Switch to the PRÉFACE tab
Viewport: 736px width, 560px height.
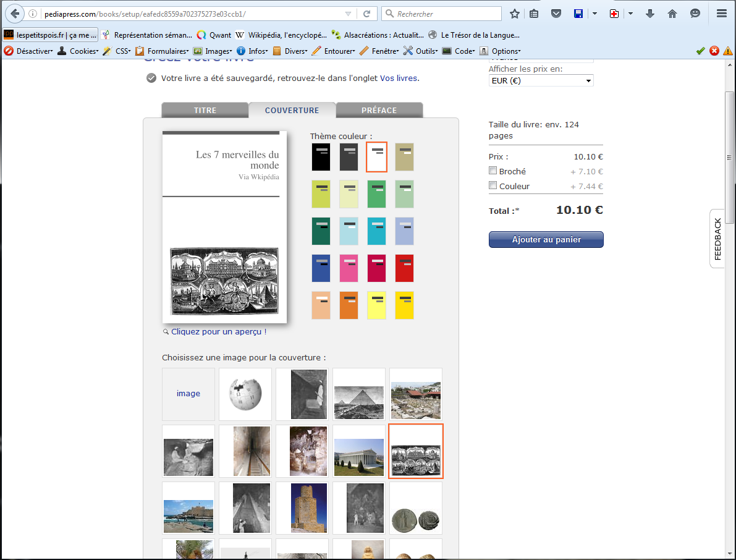click(379, 111)
